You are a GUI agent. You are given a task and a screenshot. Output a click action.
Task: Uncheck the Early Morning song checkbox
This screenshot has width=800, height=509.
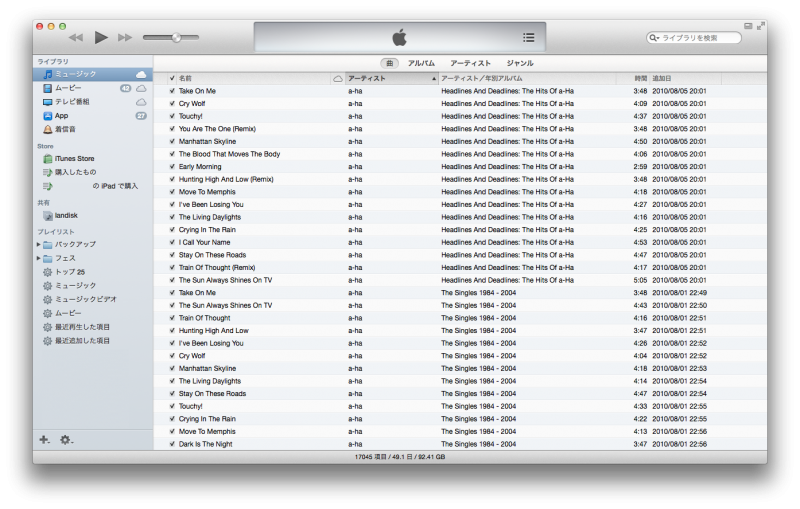click(x=172, y=167)
